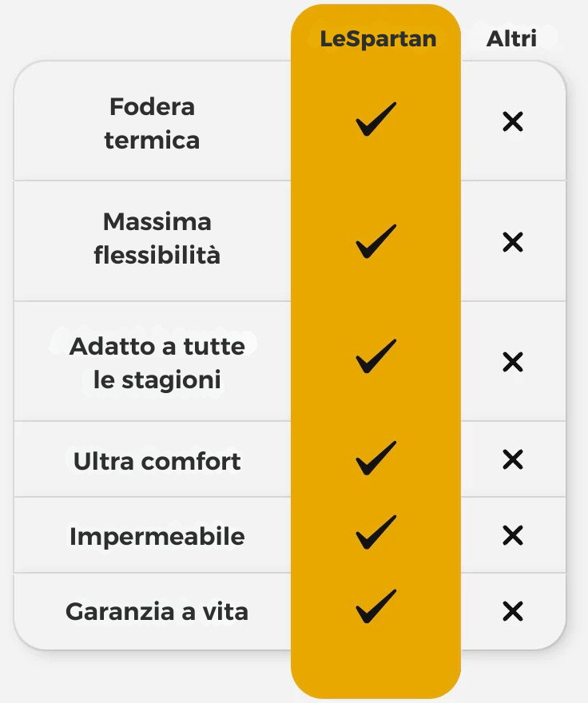The image size is (588, 703).
Task: Click the Garanzia a vita label
Action: coord(157,612)
